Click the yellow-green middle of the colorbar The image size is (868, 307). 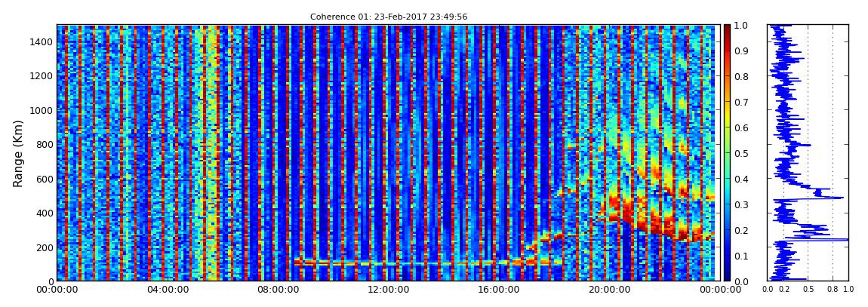pyautogui.click(x=727, y=152)
